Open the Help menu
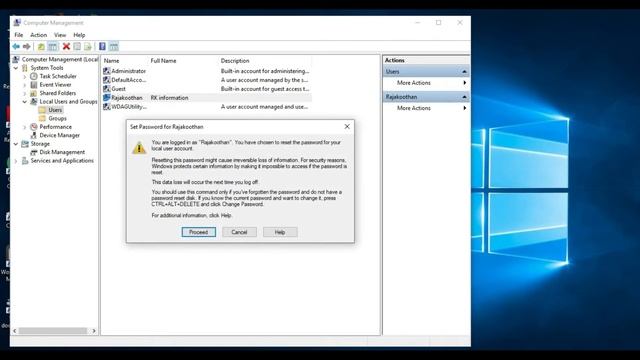Image resolution: width=640 pixels, height=360 pixels. pos(79,35)
